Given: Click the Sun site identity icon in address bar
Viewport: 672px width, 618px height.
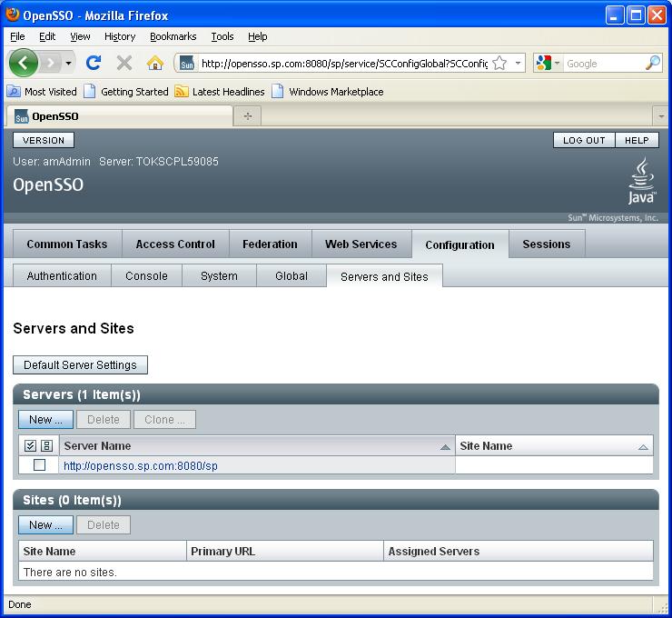Looking at the screenshot, I should coord(187,64).
